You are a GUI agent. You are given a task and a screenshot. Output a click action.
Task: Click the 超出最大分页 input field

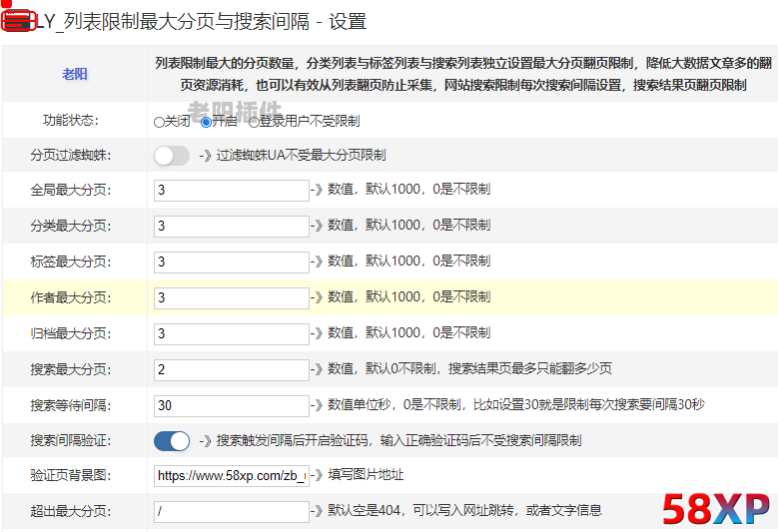pos(232,512)
